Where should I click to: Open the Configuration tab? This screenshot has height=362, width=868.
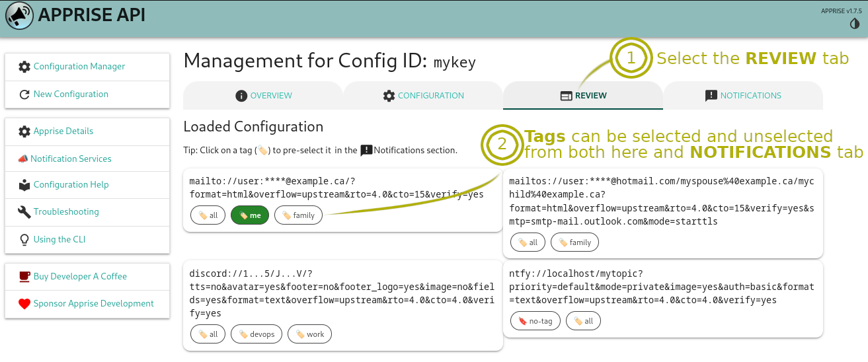pyautogui.click(x=423, y=96)
